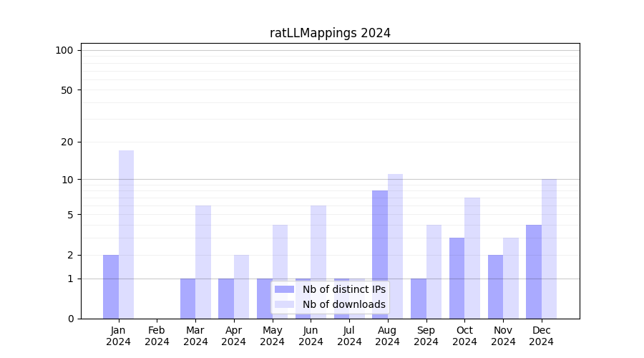Click the September distinct IPs bar
The width and height of the screenshot is (644, 358).
(419, 299)
